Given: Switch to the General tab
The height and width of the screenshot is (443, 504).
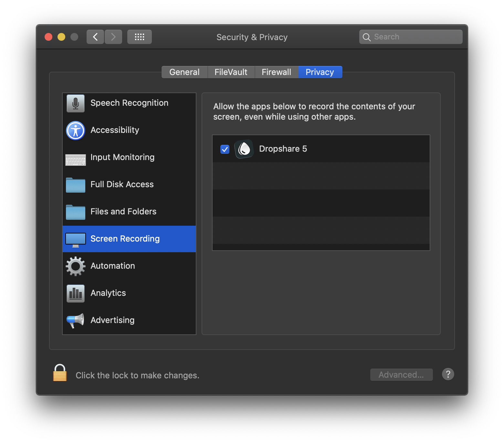Looking at the screenshot, I should pos(184,72).
